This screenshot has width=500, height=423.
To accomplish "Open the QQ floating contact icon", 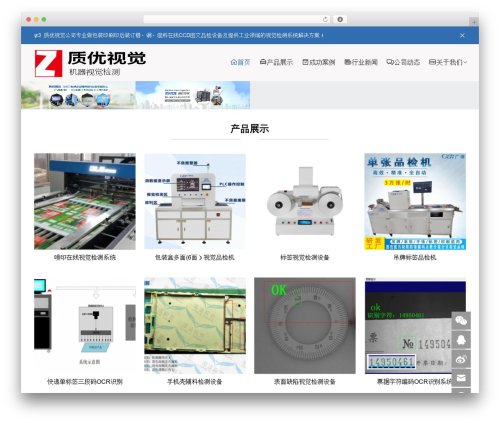I will 461,340.
